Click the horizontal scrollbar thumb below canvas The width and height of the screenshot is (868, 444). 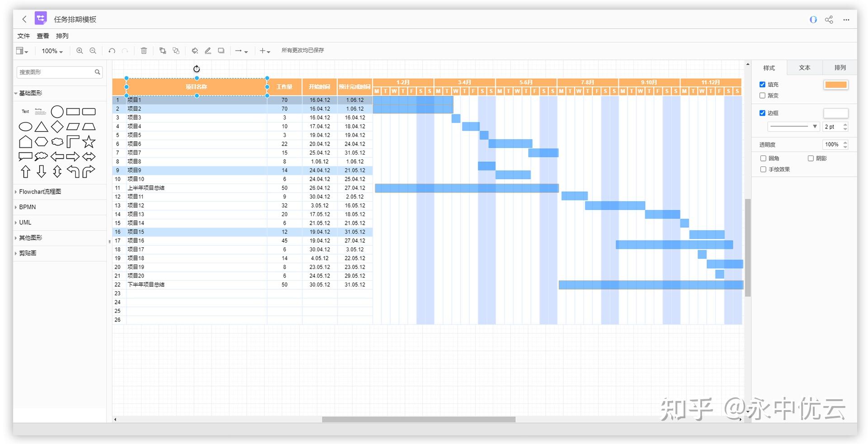[x=419, y=419]
